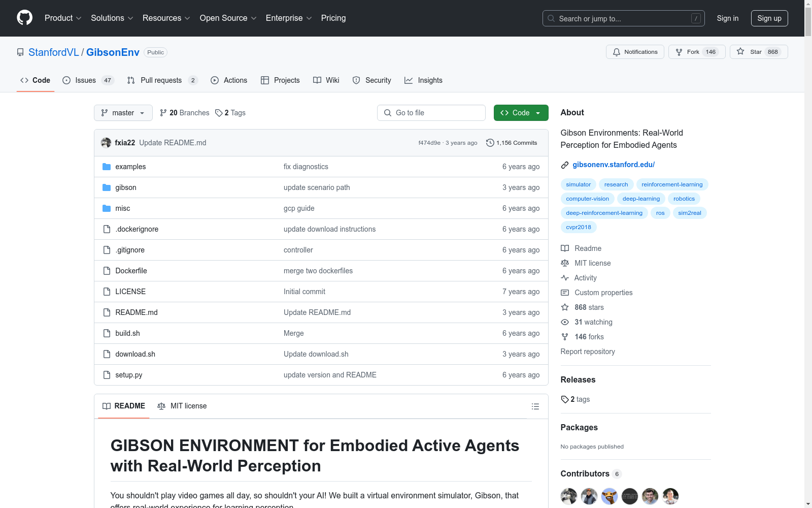View the Insights tab
Image resolution: width=812 pixels, height=508 pixels.
(x=424, y=80)
